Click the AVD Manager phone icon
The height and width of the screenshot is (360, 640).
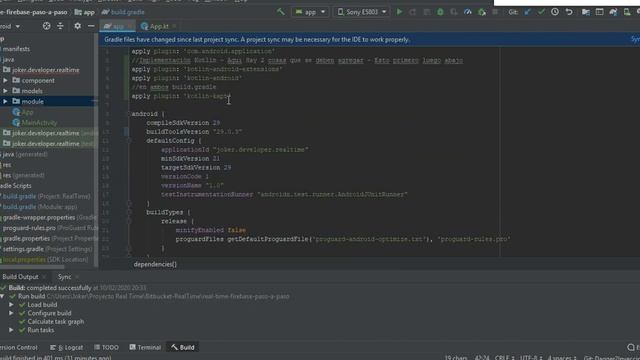click(627, 12)
